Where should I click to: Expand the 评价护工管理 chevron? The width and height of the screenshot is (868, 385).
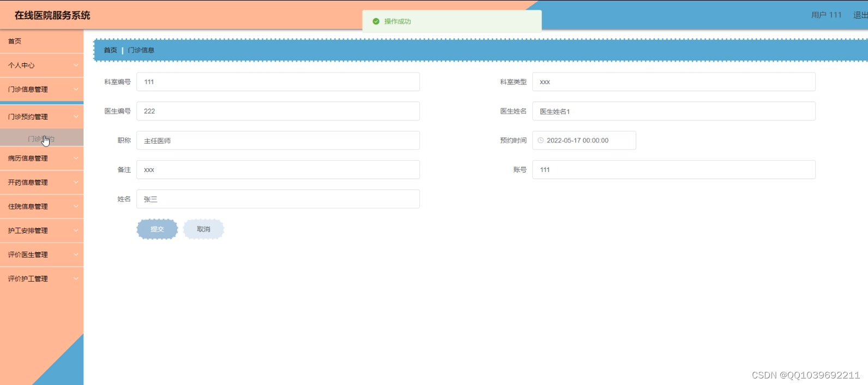pyautogui.click(x=76, y=278)
